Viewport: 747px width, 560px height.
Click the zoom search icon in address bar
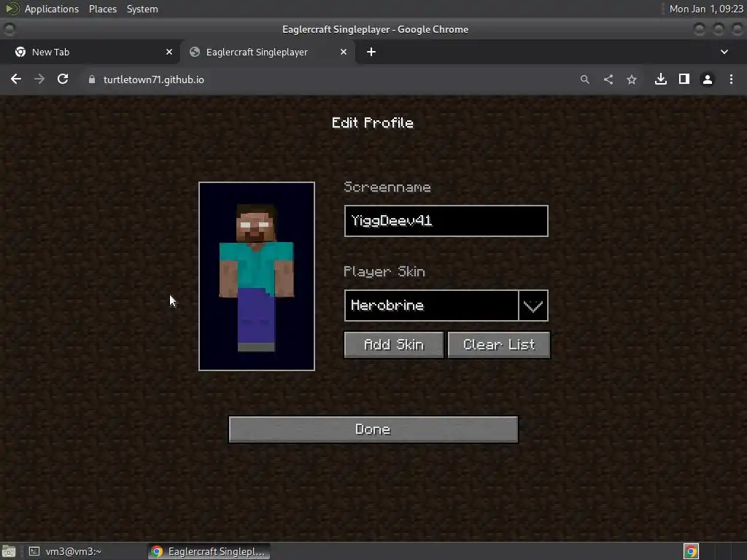(x=584, y=79)
